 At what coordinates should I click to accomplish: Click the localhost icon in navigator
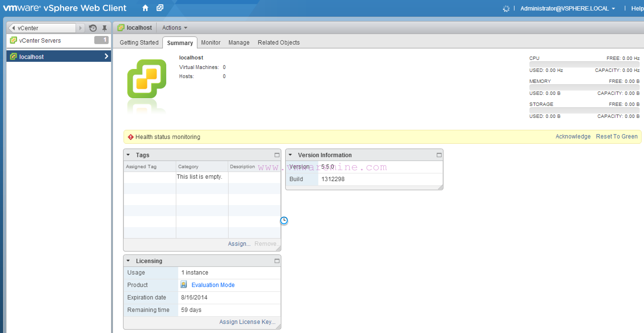tap(13, 57)
